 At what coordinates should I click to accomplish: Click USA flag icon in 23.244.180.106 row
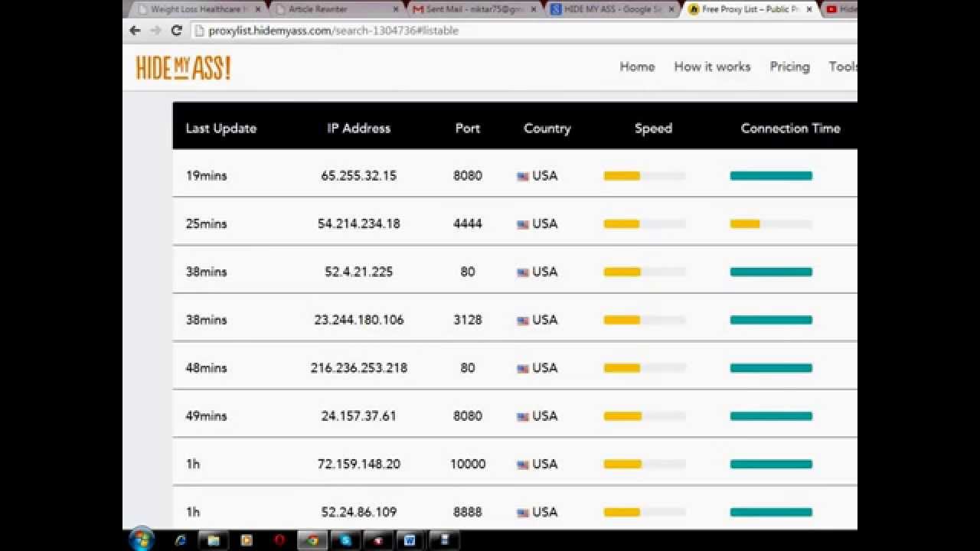523,321
